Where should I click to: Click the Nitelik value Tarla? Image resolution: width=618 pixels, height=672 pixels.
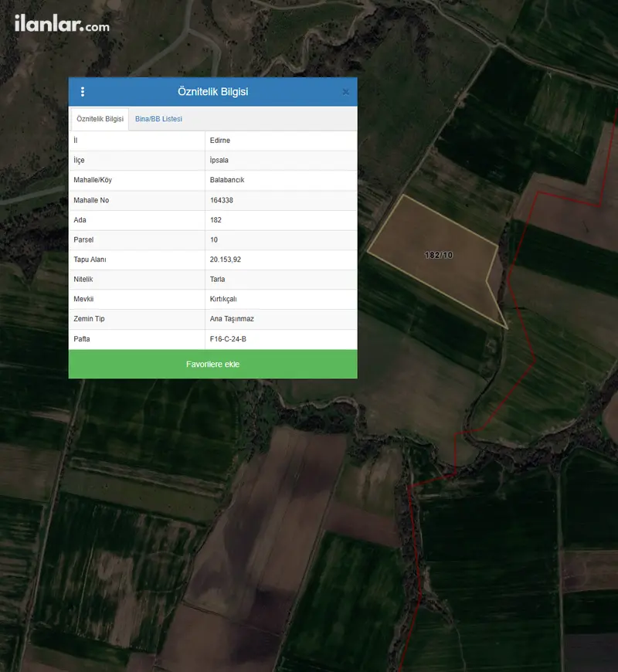pyautogui.click(x=217, y=279)
